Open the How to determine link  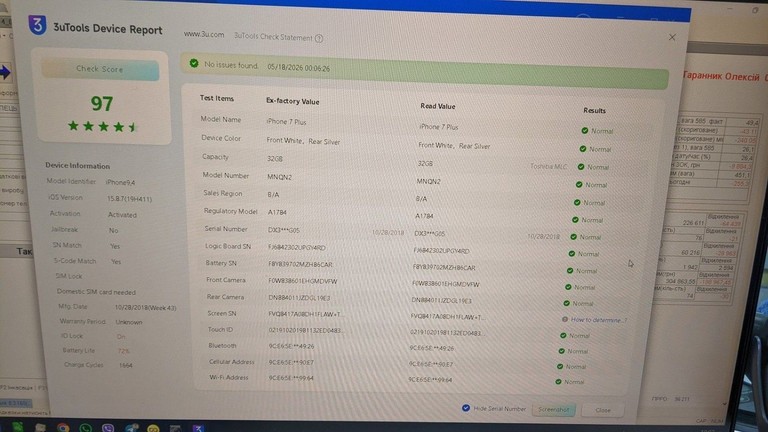tap(599, 320)
